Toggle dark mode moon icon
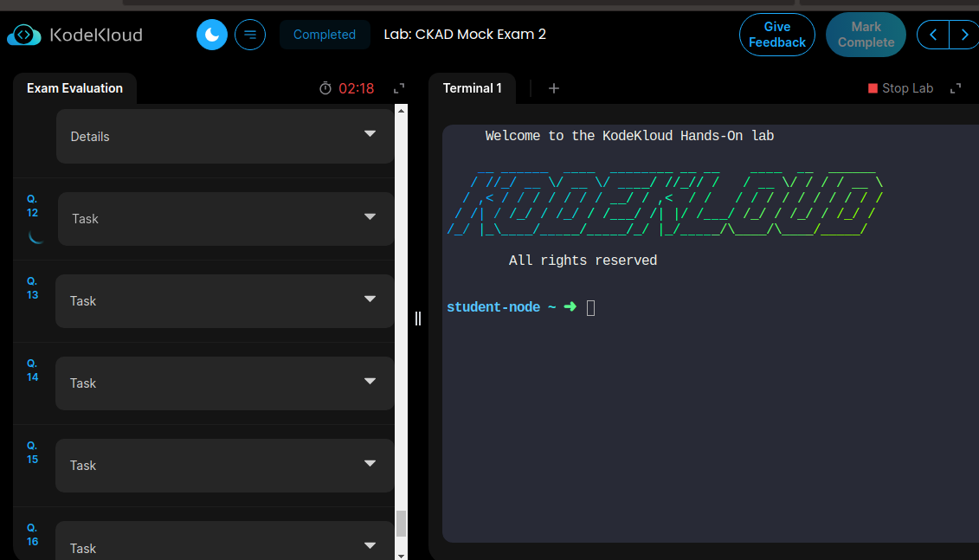Viewport: 979px width, 560px height. [212, 35]
